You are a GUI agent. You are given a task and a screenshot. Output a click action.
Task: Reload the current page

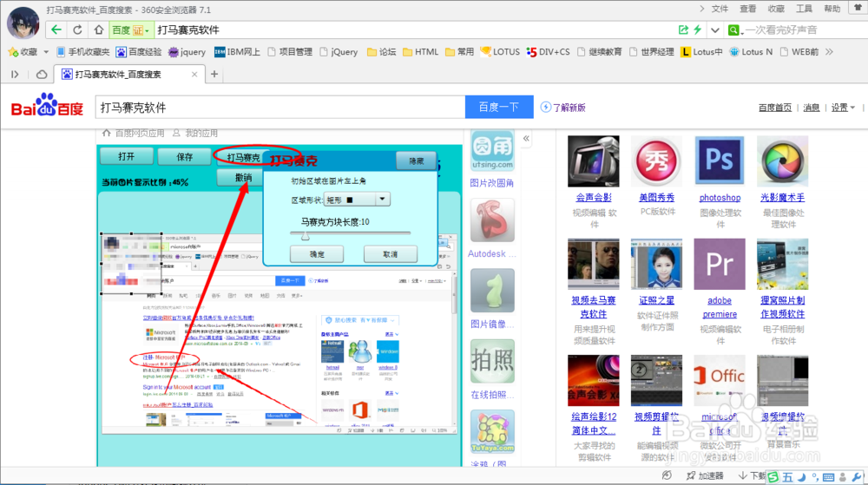pos(77,29)
